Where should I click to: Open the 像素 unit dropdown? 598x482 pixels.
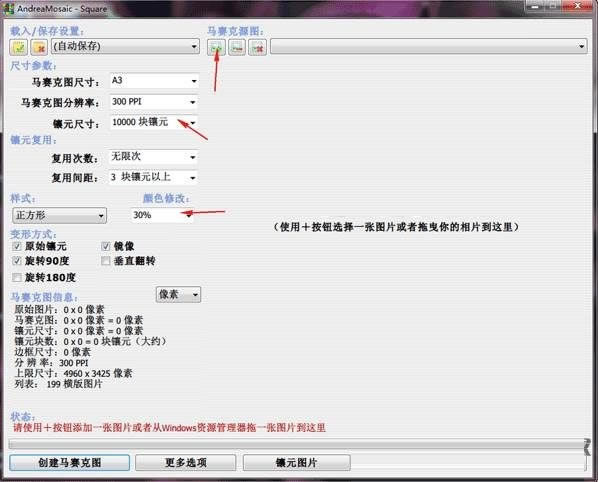tap(178, 294)
